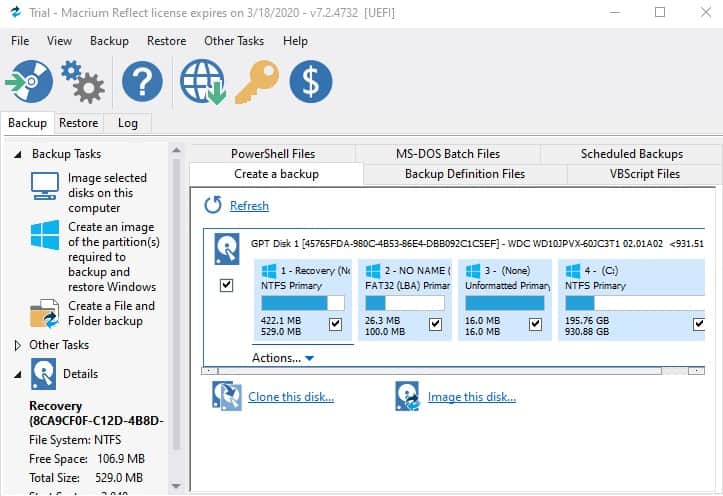Click the NO NAME partition usage bar

tap(405, 303)
